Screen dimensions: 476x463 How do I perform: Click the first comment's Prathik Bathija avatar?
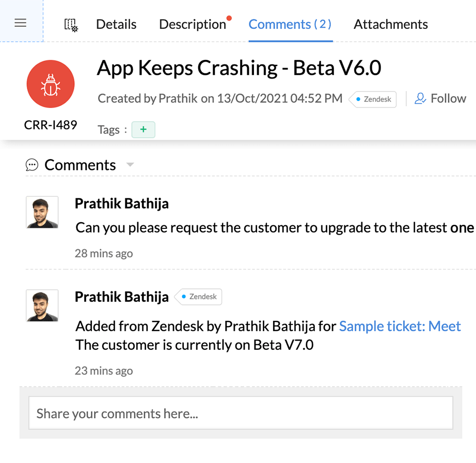coord(42,212)
